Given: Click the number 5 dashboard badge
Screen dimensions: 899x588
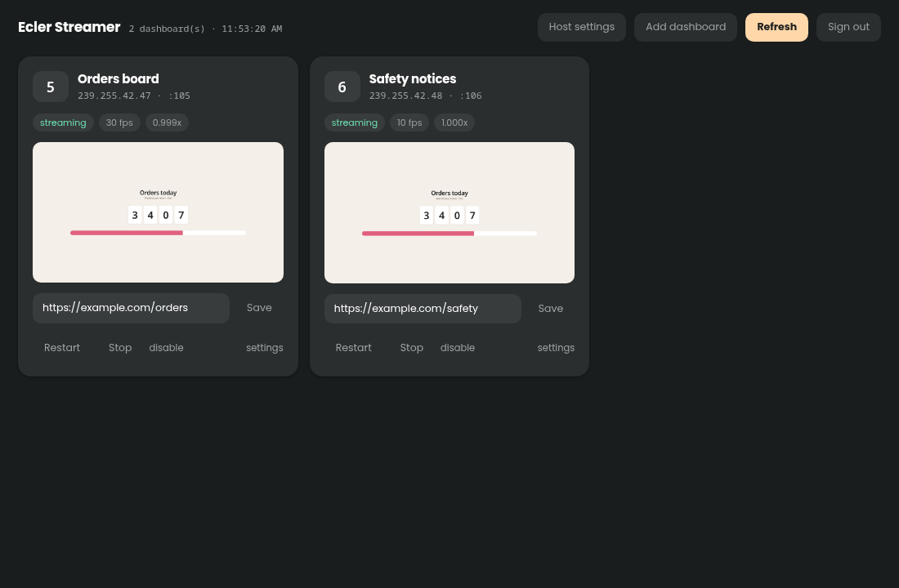Looking at the screenshot, I should pyautogui.click(x=51, y=87).
